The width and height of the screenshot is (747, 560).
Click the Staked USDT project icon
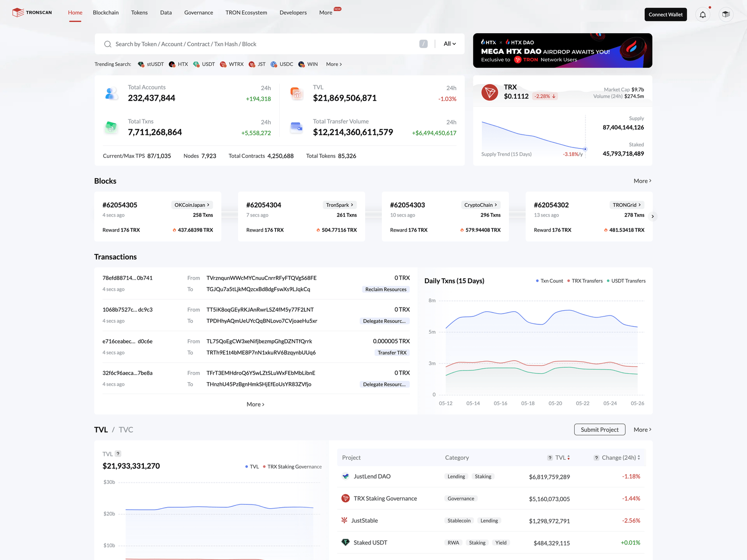345,542
